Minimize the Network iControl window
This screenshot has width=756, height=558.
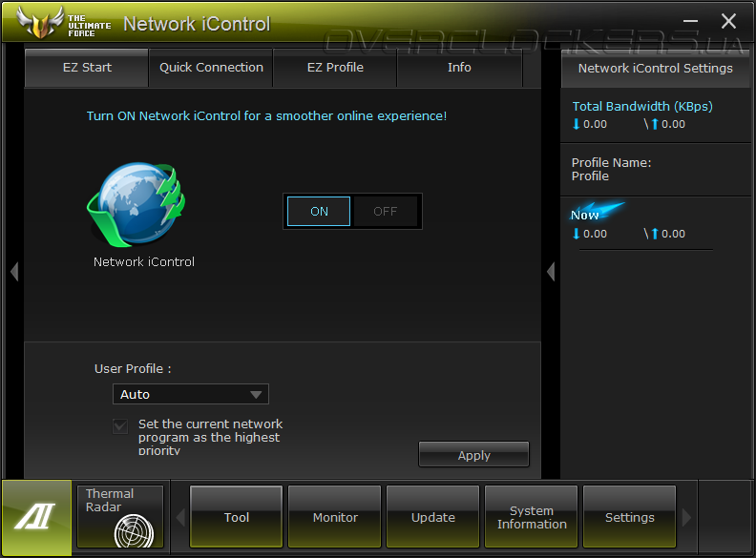pyautogui.click(x=690, y=21)
